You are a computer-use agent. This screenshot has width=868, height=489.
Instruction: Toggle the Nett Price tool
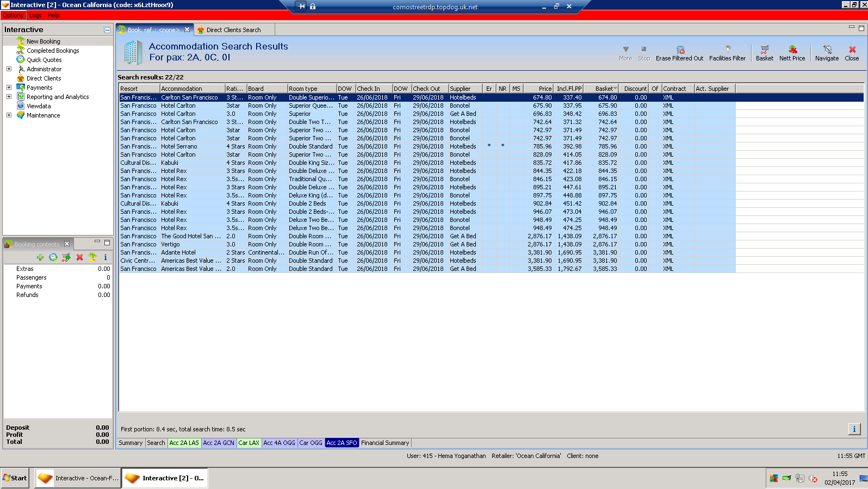[792, 49]
